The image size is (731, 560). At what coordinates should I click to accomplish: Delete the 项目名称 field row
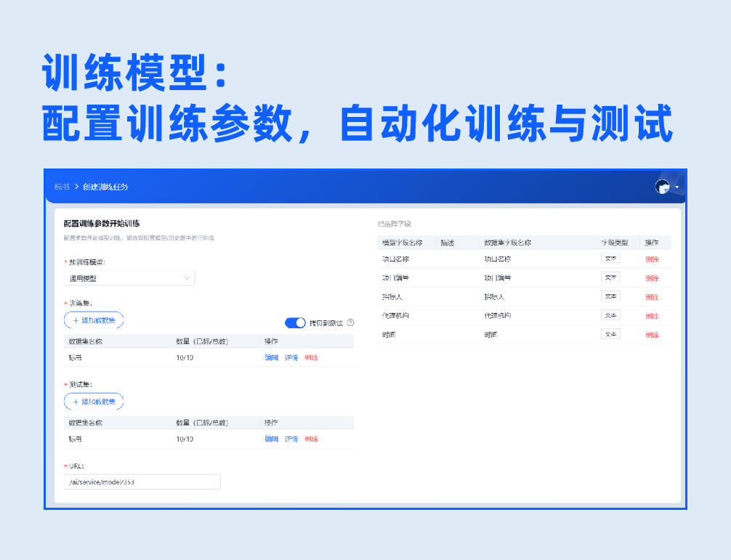(653, 259)
